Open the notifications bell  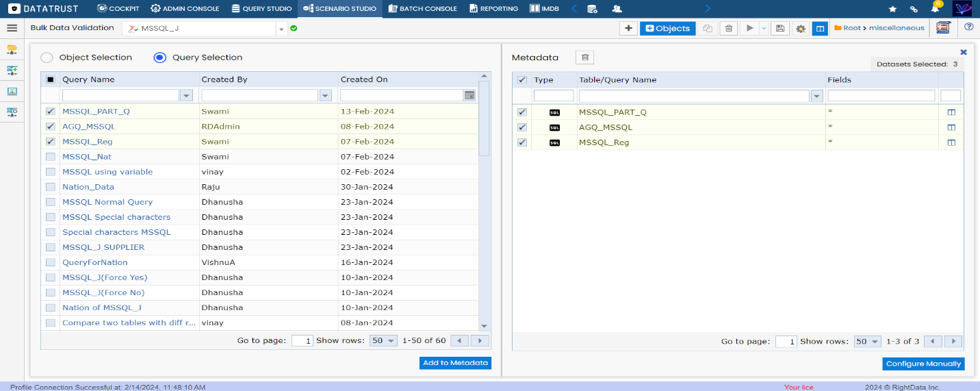[935, 9]
